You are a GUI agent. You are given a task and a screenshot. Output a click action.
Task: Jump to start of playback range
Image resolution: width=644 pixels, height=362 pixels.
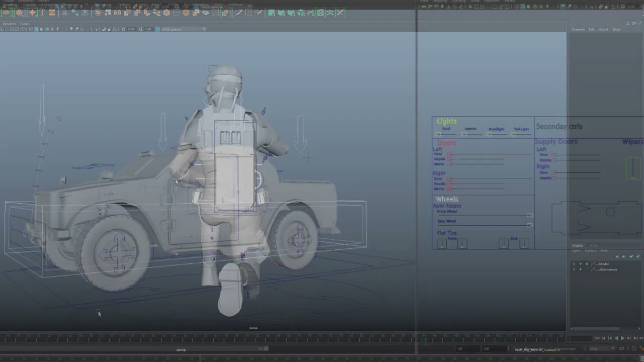tap(597, 338)
